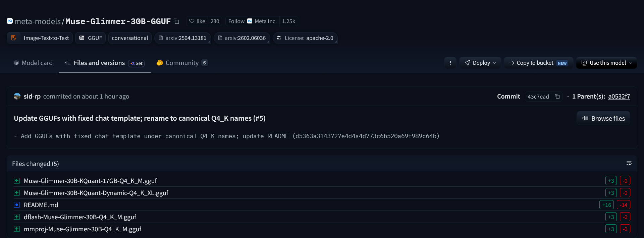Open mmproj-Muse-Glimmer-30B-Q4_K_M.gguf file diff
Image resolution: width=644 pixels, height=238 pixels.
[83, 229]
